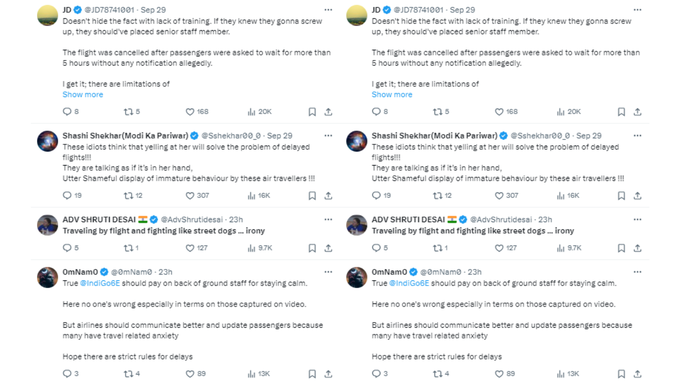Open ADV SHRUTI DESAI's avatar in left column
The width and height of the screenshot is (680, 383).
tap(47, 225)
